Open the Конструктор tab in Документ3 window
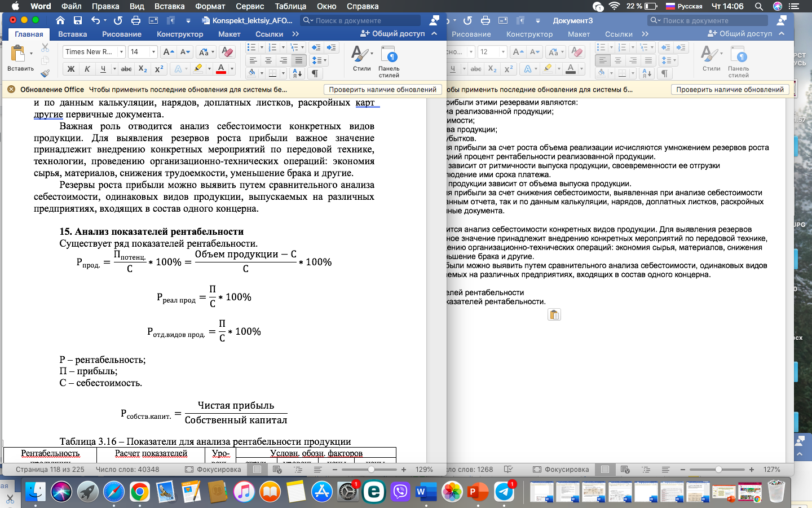Viewport: 812px width, 508px height. (x=529, y=34)
